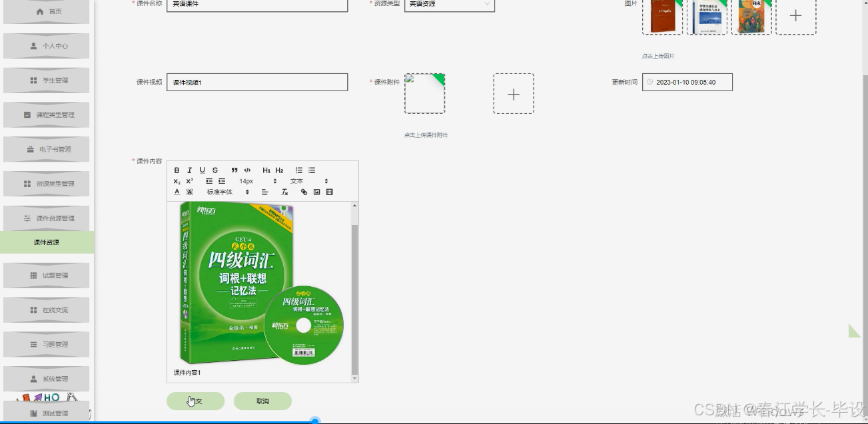Image resolution: width=868 pixels, height=424 pixels.
Task: Decrease indent in editor
Action: tap(209, 181)
